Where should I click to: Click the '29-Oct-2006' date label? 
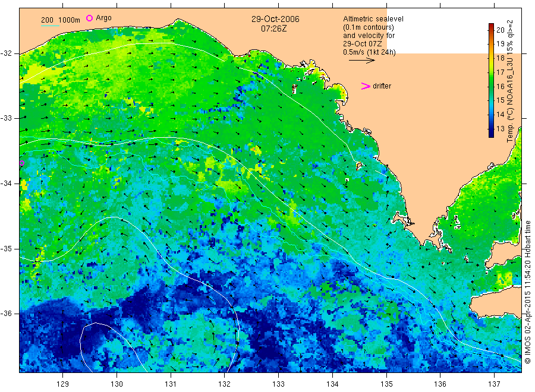click(275, 19)
